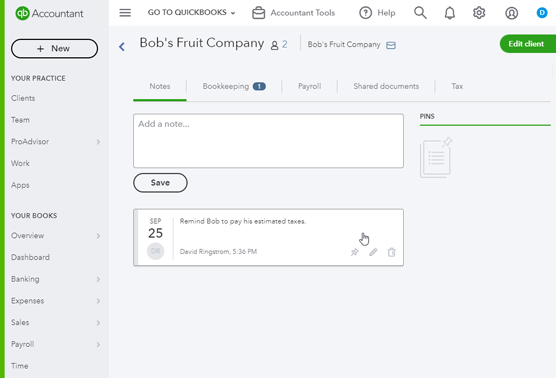Click the DR author avatar
Viewport: 556px width, 378px height.
pyautogui.click(x=155, y=251)
